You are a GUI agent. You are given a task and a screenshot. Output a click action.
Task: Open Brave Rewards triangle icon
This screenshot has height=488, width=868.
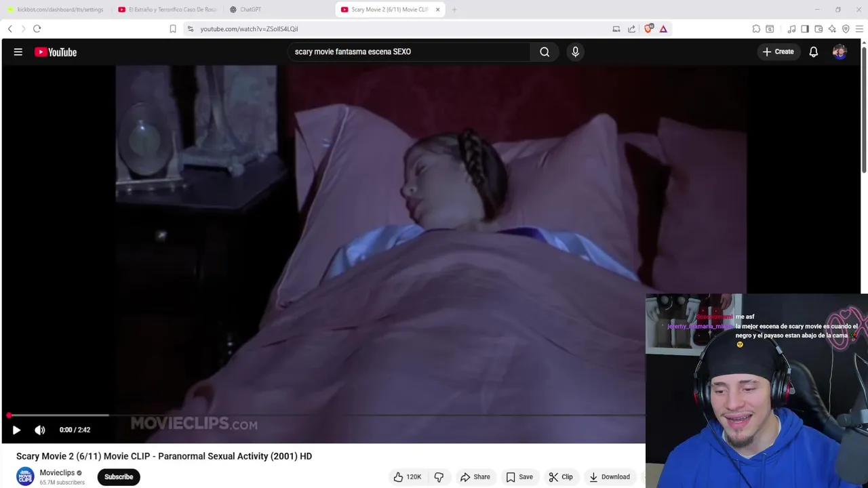(x=663, y=28)
